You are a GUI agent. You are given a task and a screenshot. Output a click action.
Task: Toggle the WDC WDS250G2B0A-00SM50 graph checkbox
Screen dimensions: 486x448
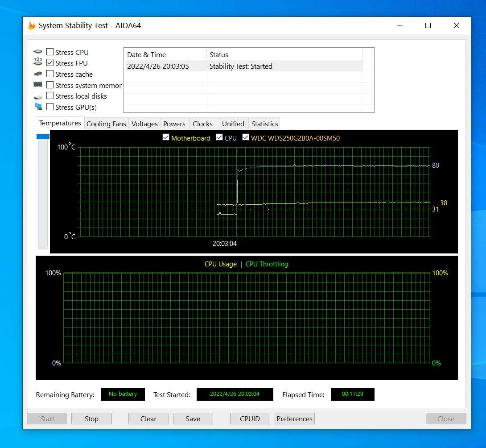click(x=246, y=138)
